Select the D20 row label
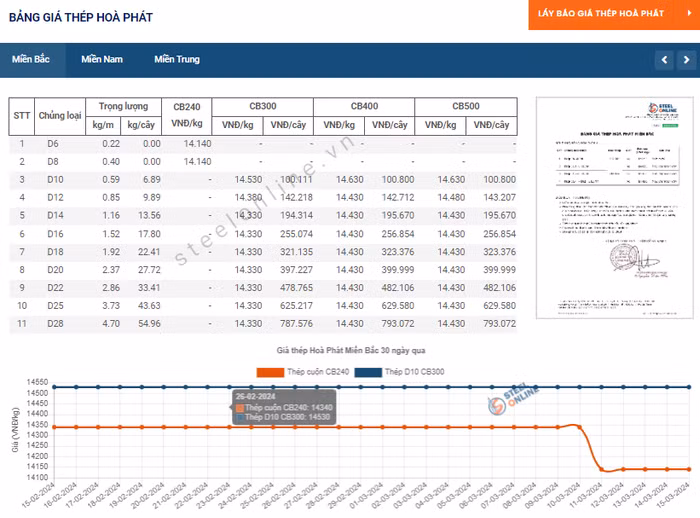Viewport: 700px width, 518px height. [55, 270]
